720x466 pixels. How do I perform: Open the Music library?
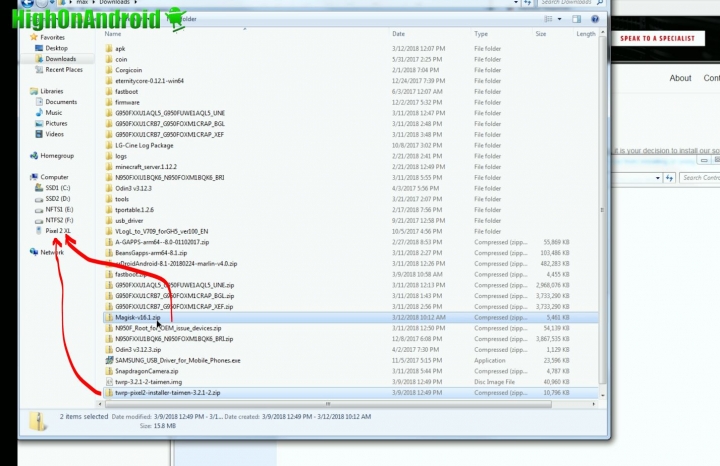pos(53,112)
